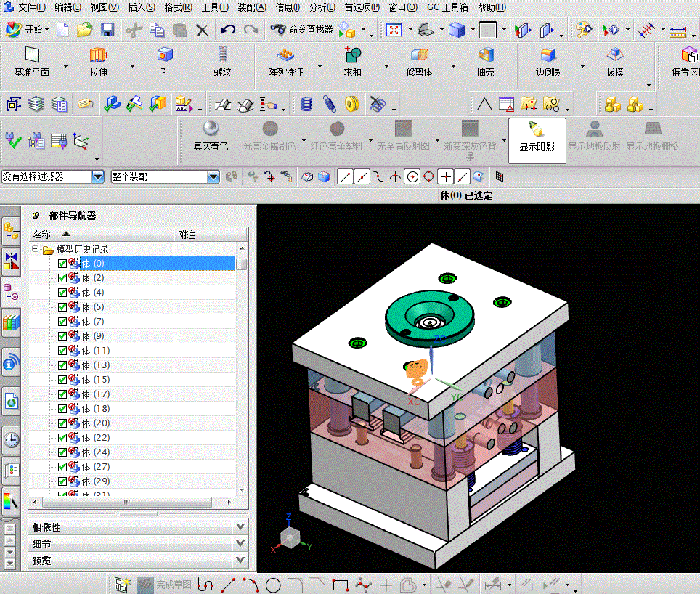700x594 pixels.
Task: Open the 命令查找器 command finder
Action: coord(301,30)
